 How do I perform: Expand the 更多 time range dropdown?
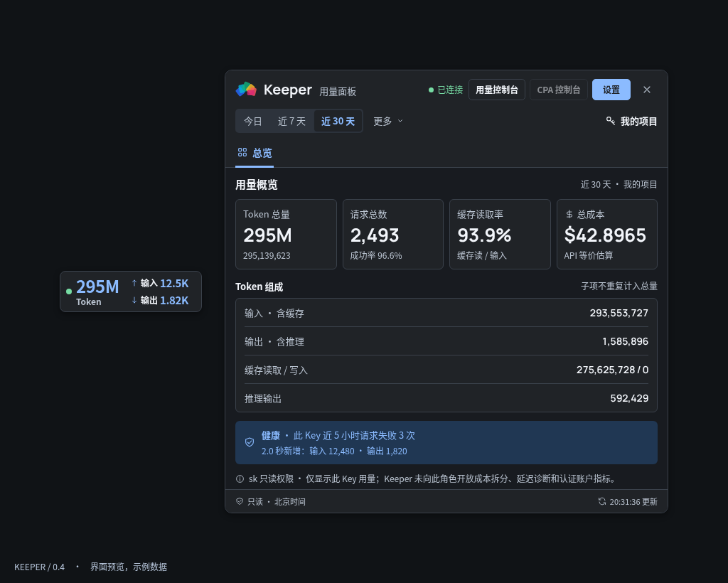click(387, 121)
